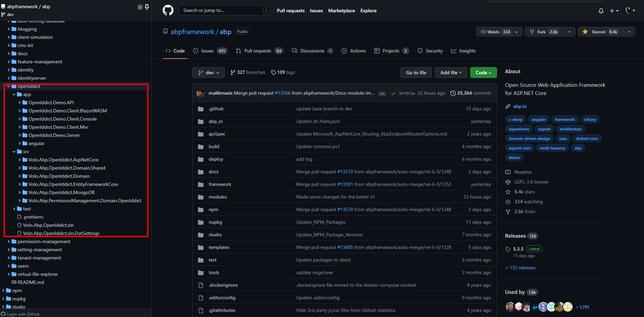The image size is (644, 317).
Task: Open Marketplace in top navigation
Action: (x=342, y=11)
